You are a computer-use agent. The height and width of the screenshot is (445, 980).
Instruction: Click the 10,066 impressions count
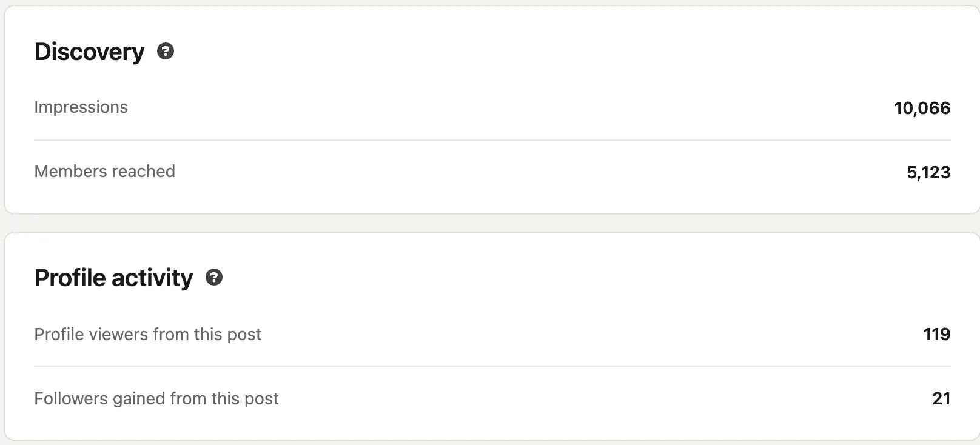pyautogui.click(x=922, y=109)
